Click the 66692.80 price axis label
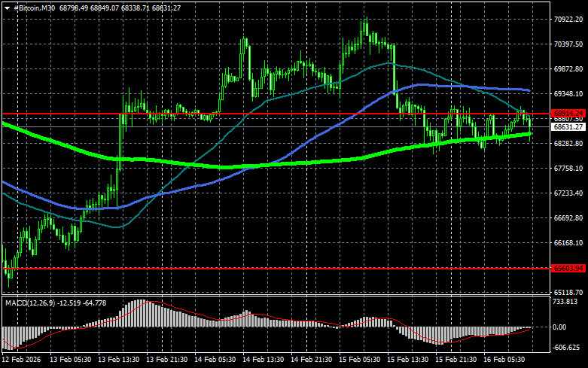 (x=568, y=217)
